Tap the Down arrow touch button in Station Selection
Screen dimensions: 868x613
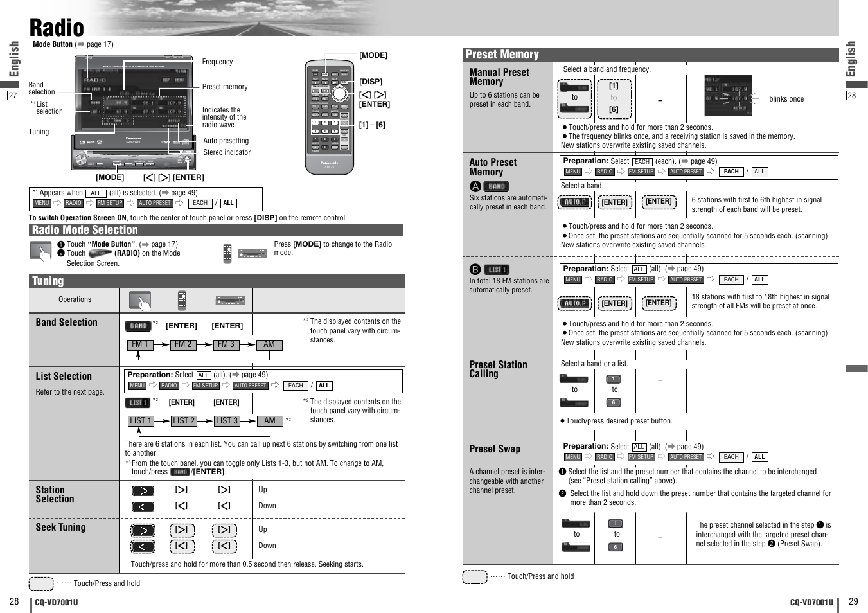coord(143,506)
